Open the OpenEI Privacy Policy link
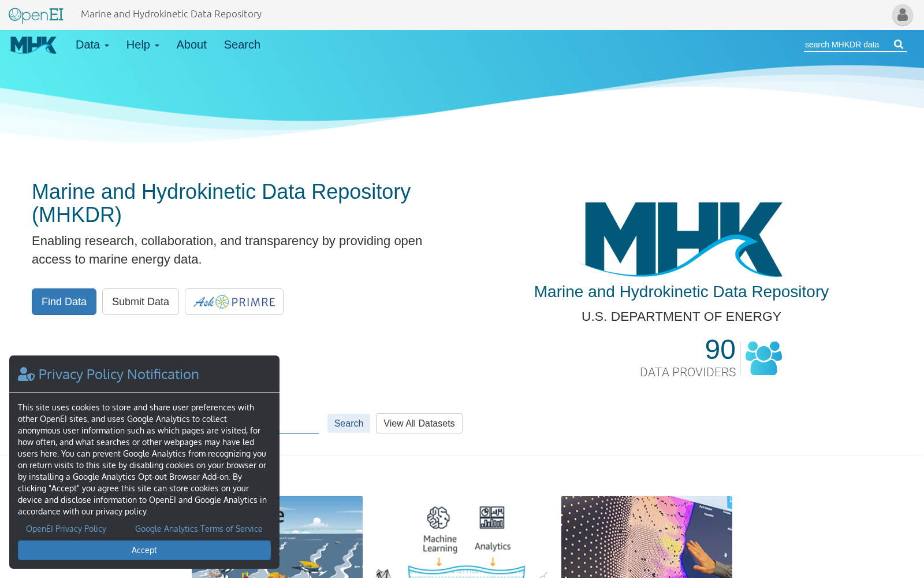The image size is (924, 578). click(x=66, y=529)
